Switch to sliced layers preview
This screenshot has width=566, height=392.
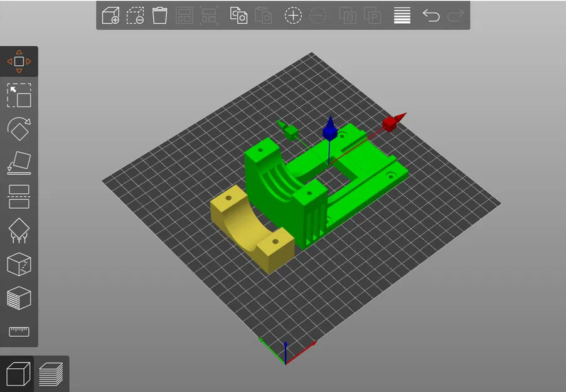click(51, 374)
